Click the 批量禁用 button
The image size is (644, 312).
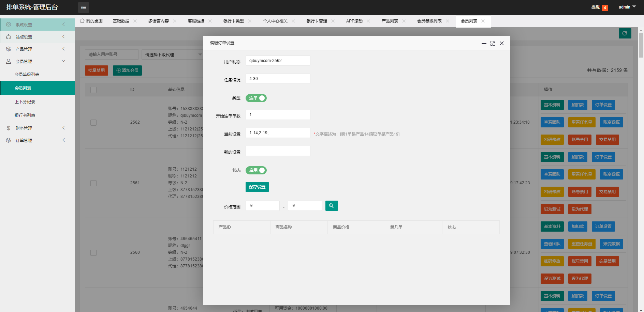(96, 71)
